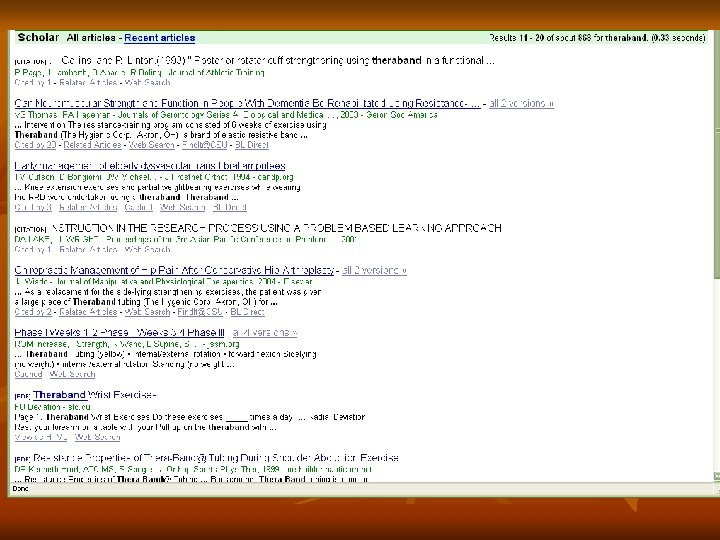Open FindIt@CSU for the Dementia article
This screenshot has width=720, height=540.
click(x=204, y=145)
